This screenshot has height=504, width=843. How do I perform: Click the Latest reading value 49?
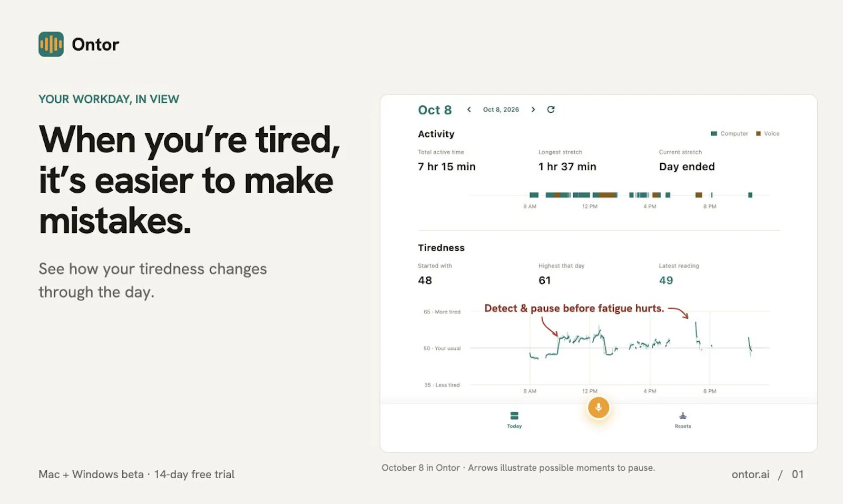click(x=666, y=281)
